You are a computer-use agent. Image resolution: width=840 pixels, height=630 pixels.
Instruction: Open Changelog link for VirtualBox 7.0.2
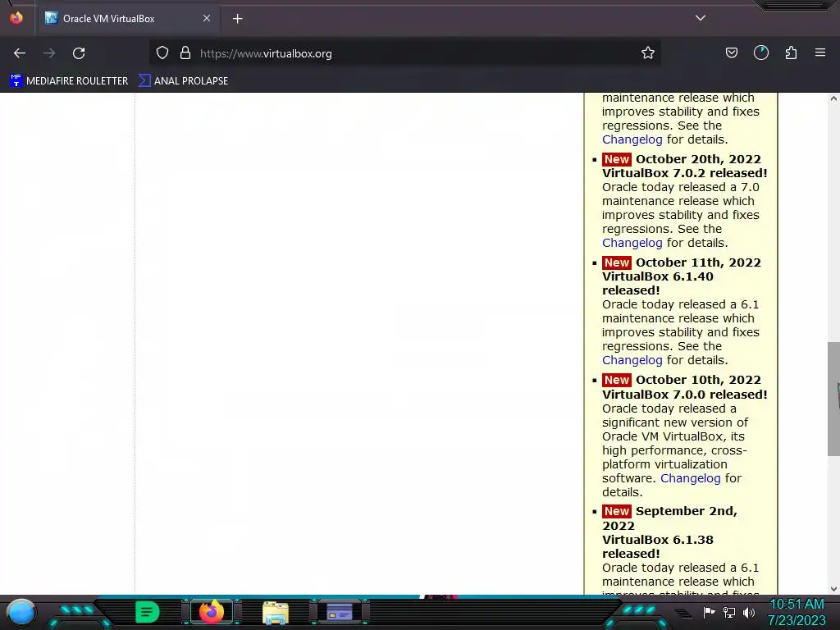pyautogui.click(x=632, y=243)
